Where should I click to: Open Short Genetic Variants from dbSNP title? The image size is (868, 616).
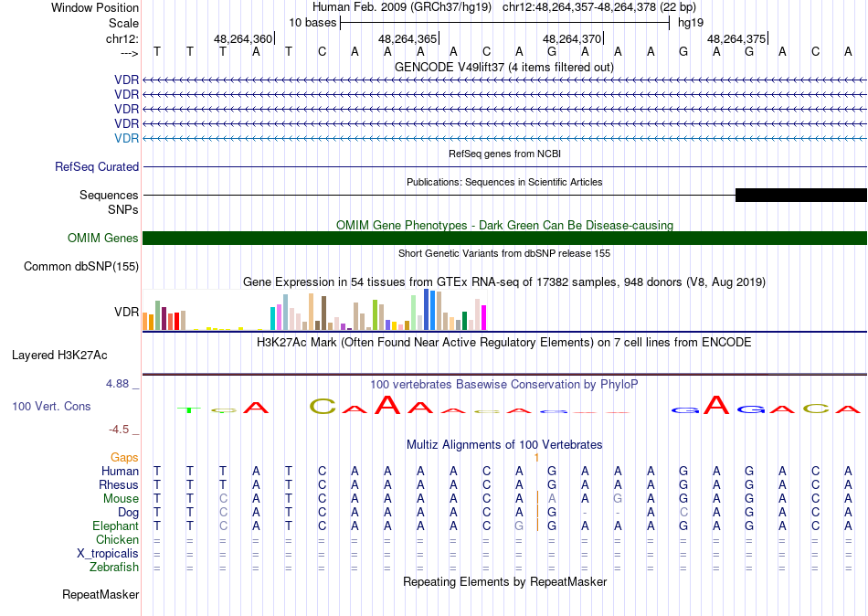(504, 253)
